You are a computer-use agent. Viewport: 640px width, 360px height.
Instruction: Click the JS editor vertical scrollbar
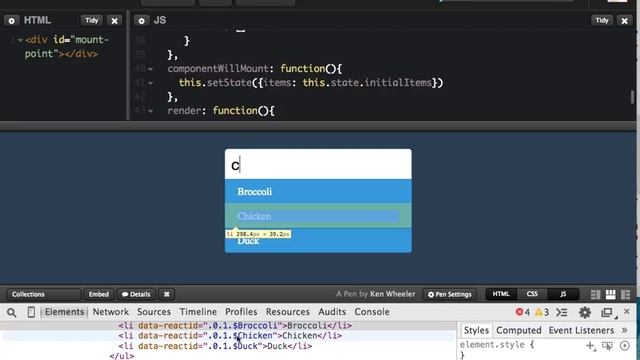pyautogui.click(x=632, y=97)
